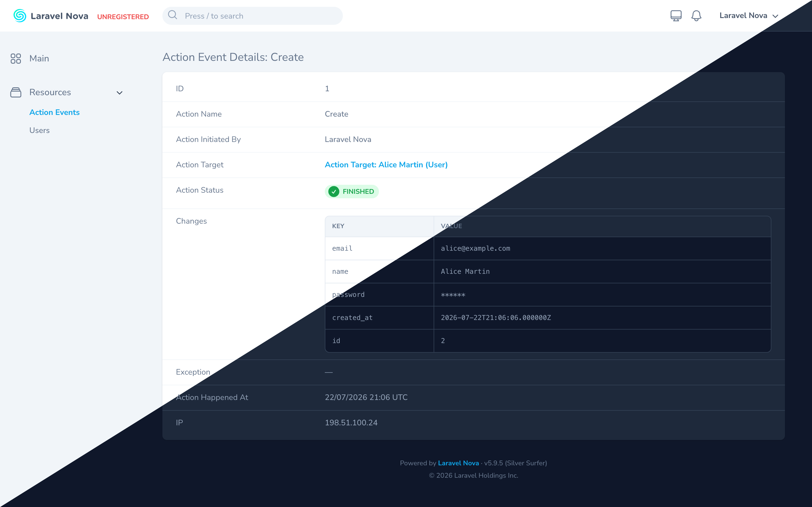Open Action Target: Alice Martin link
The image size is (812, 507).
click(386, 165)
